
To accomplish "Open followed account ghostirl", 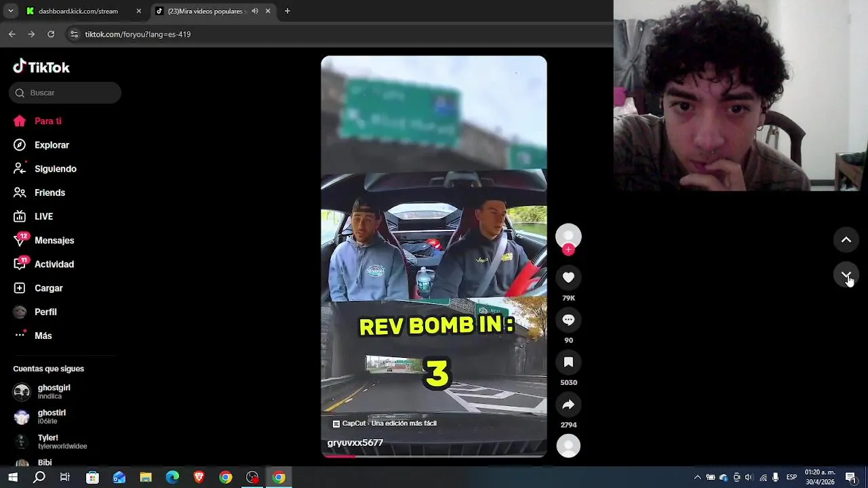I will 40,416.
